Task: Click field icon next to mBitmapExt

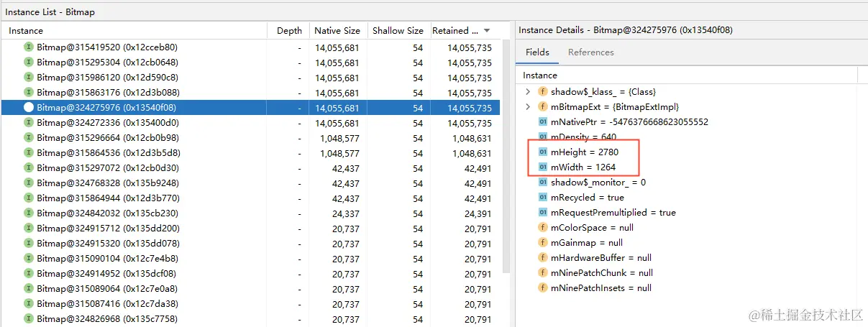Action: pos(543,107)
